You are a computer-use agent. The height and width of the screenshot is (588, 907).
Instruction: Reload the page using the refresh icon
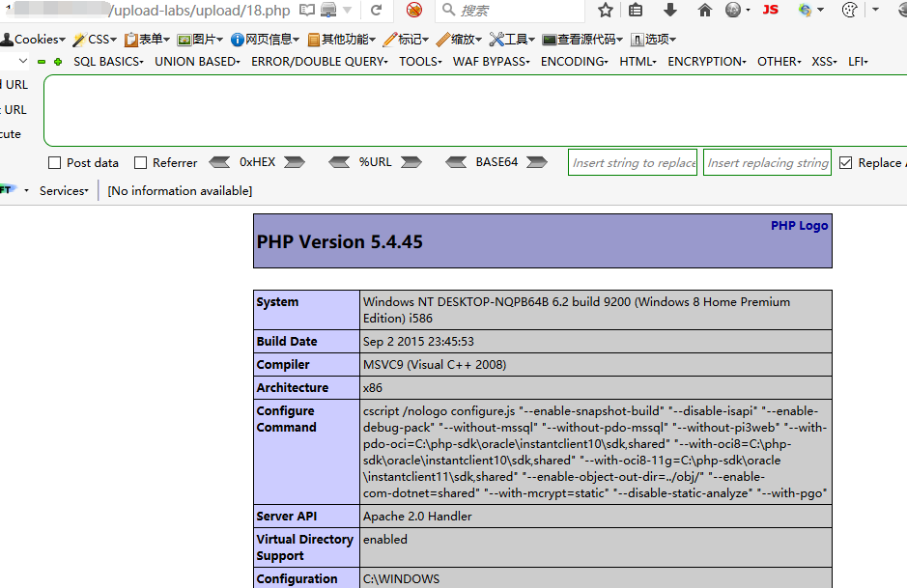point(377,12)
